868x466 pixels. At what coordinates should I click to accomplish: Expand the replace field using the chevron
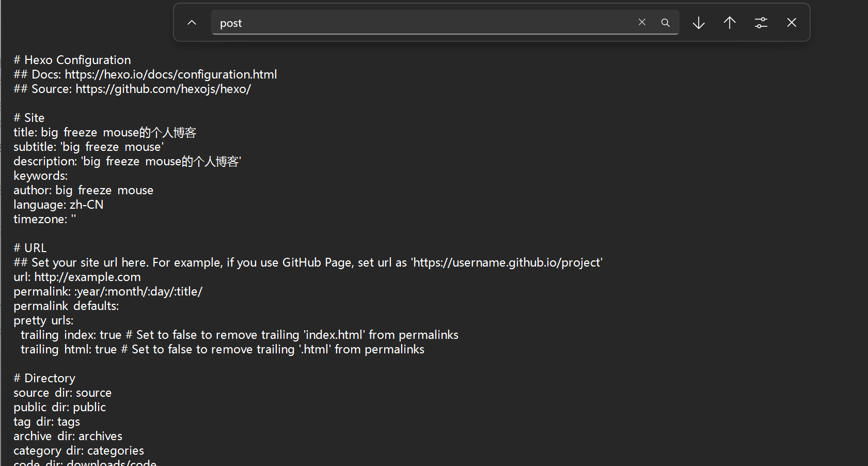(192, 23)
